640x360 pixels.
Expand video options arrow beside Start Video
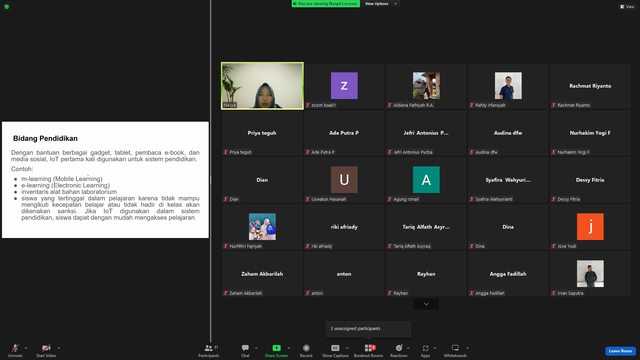point(58,348)
